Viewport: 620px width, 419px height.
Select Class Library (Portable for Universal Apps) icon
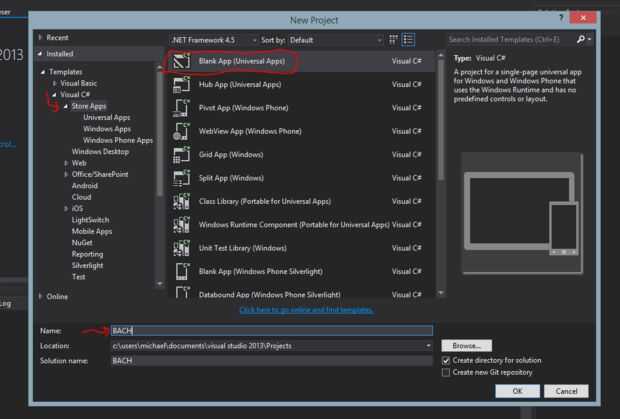tap(181, 201)
